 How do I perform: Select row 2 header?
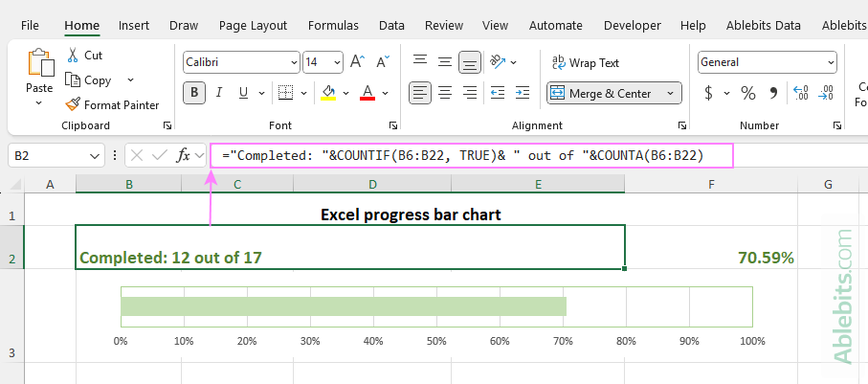[x=12, y=247]
